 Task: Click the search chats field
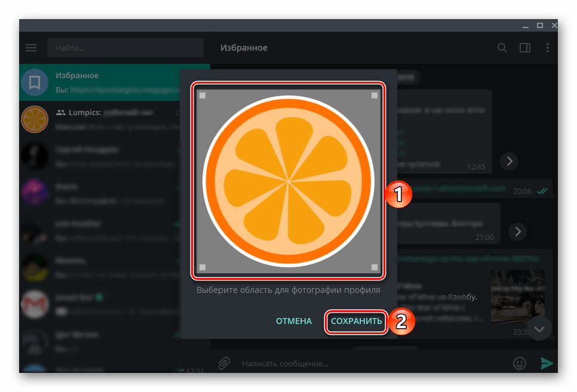tap(125, 48)
